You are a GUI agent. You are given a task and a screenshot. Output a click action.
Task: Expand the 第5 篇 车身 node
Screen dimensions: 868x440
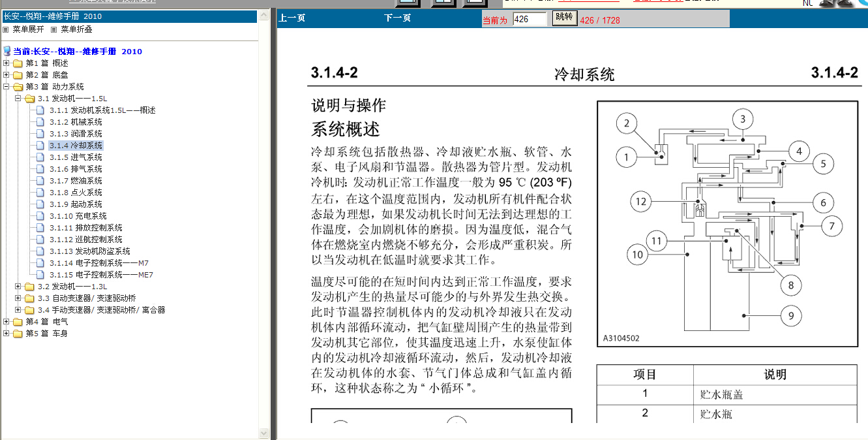coord(6,334)
